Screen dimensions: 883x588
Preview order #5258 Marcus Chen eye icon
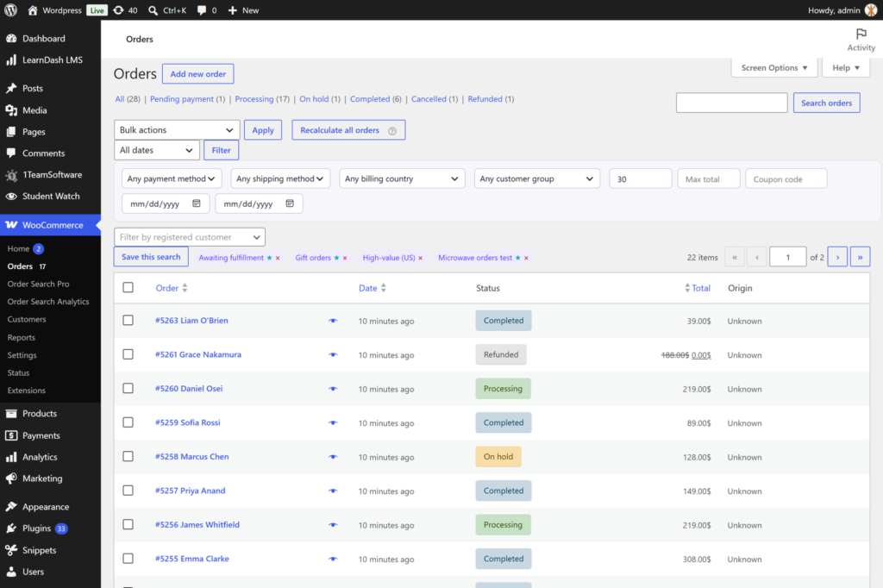click(x=333, y=457)
